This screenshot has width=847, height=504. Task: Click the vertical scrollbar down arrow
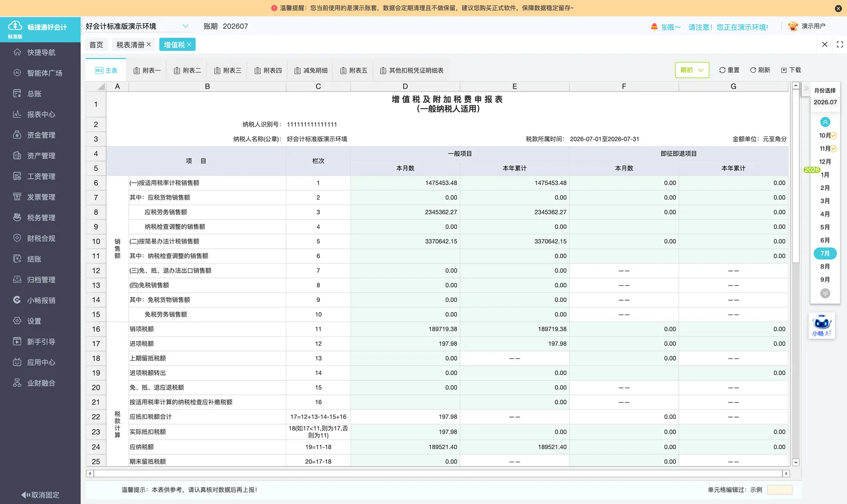click(796, 462)
